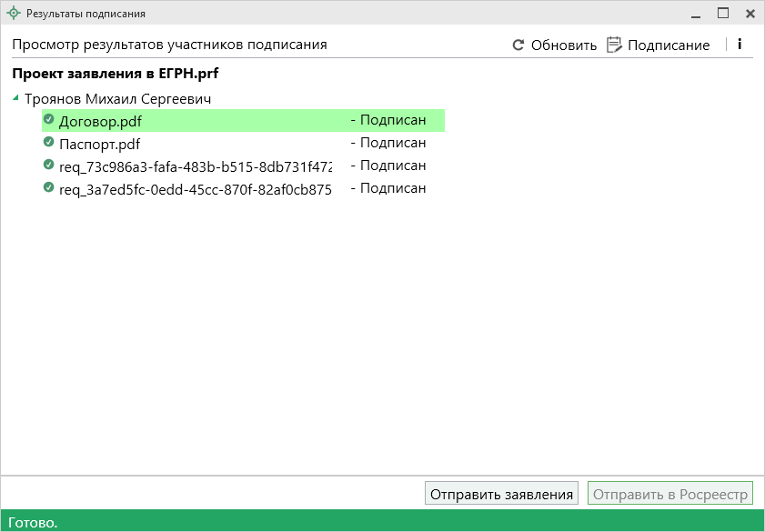Click the Обновить refresh icon
Screen dimensions: 765x532
point(518,45)
